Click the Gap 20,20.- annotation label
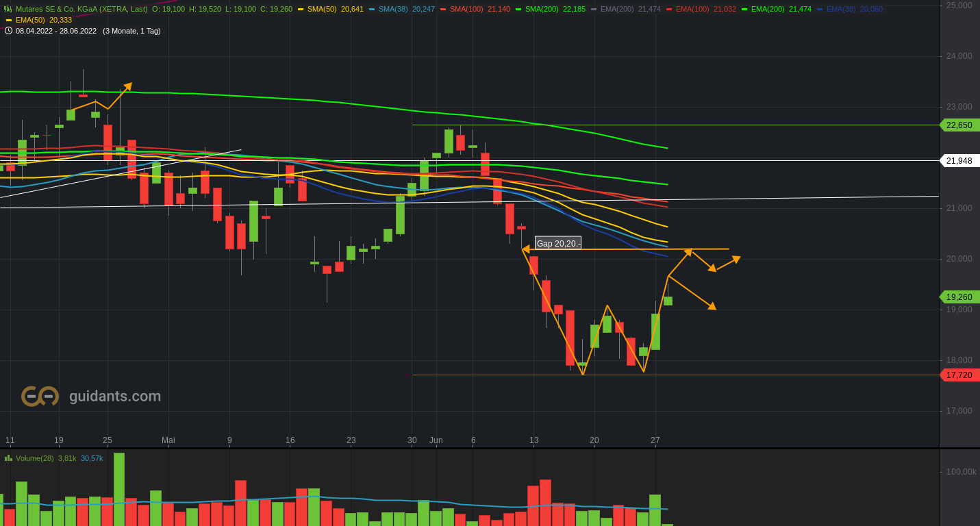 [x=557, y=243]
